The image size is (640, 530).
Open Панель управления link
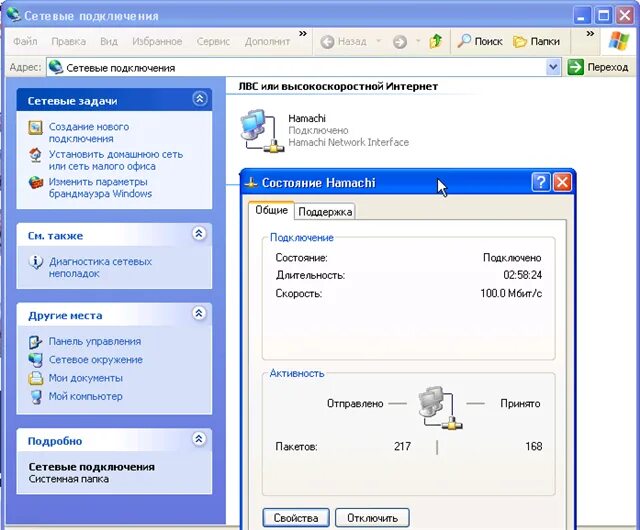(x=95, y=341)
